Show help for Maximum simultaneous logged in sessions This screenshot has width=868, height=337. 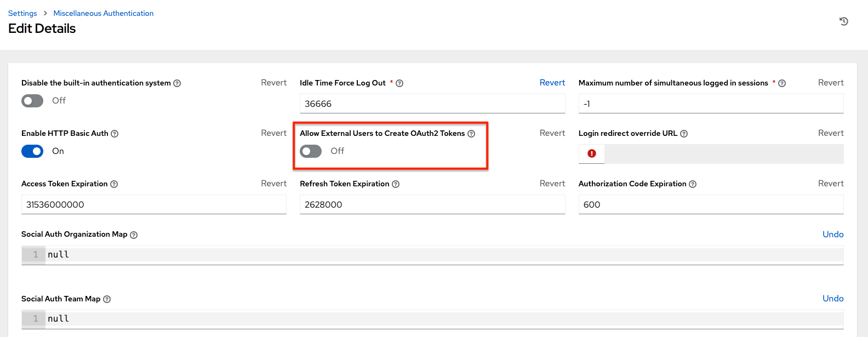[x=782, y=83]
